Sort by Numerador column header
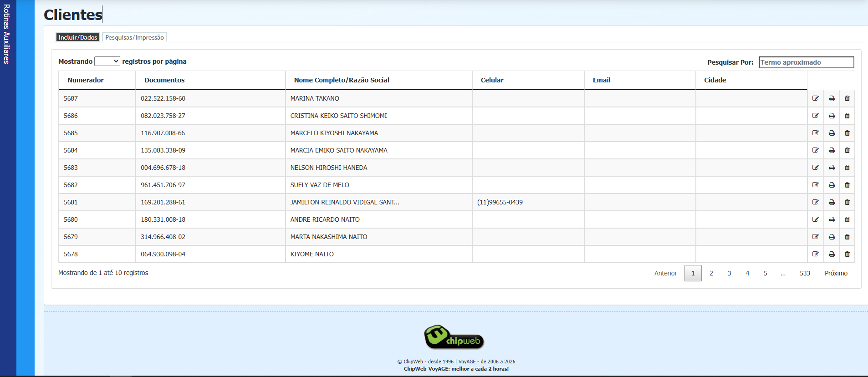Screen dimensions: 868x377 86,80
